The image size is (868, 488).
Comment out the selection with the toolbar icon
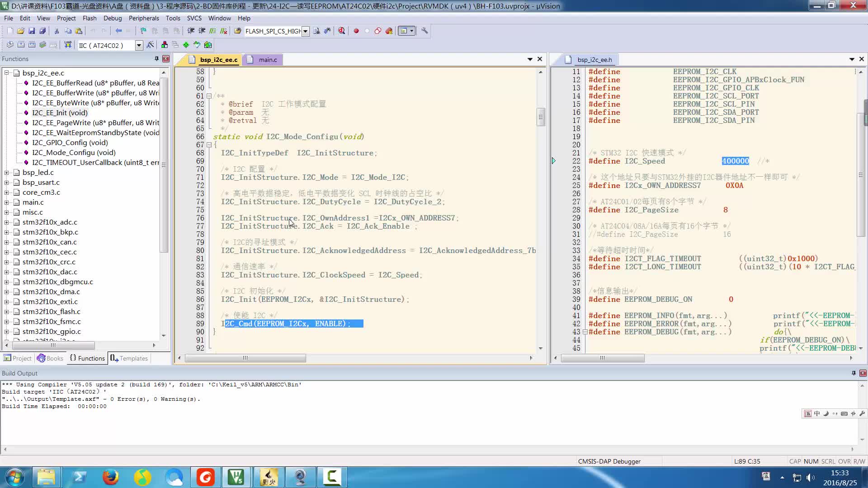(x=212, y=31)
